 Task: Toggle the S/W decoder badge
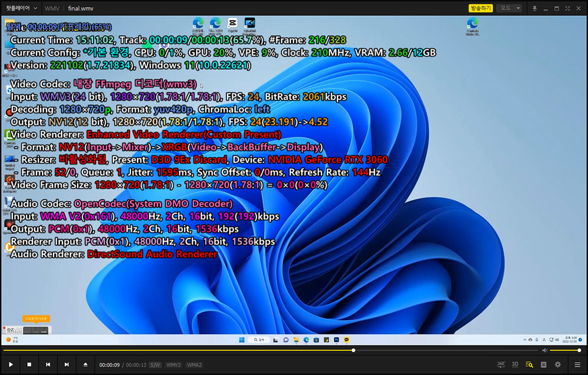(x=155, y=365)
